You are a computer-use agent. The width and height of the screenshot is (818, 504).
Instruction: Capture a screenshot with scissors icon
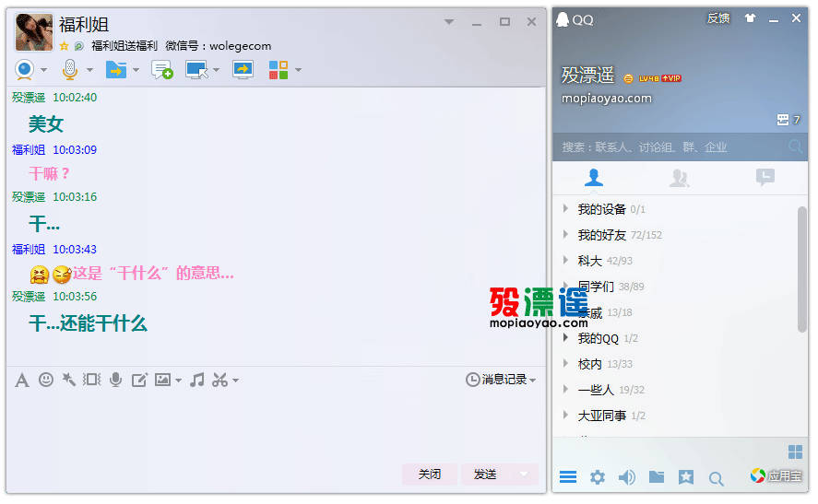click(219, 380)
